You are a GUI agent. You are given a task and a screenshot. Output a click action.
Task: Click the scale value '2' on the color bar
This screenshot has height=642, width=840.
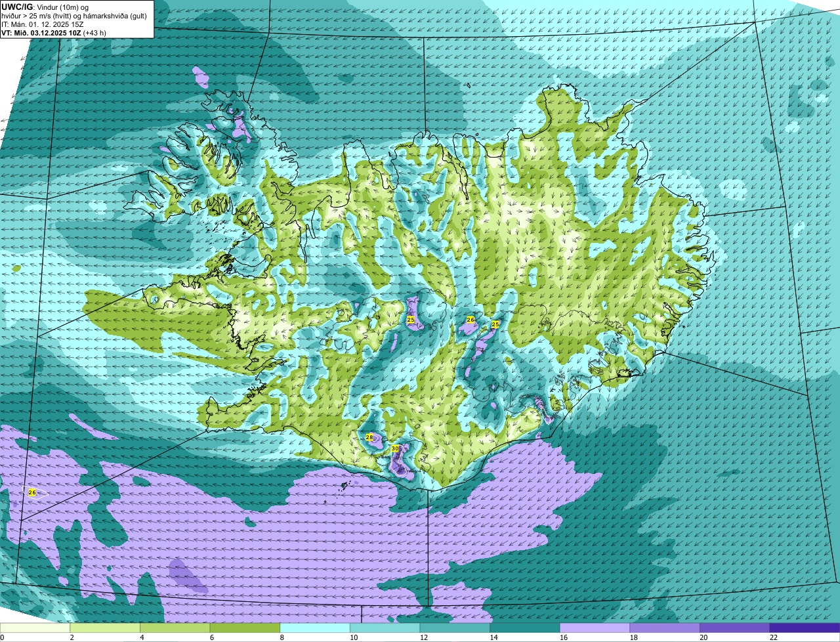[71, 637]
